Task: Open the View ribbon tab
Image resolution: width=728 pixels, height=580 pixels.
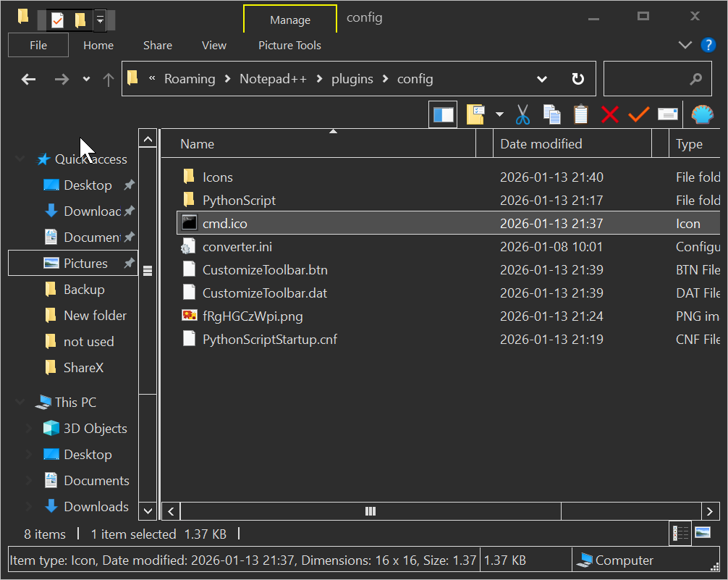Action: 213,45
